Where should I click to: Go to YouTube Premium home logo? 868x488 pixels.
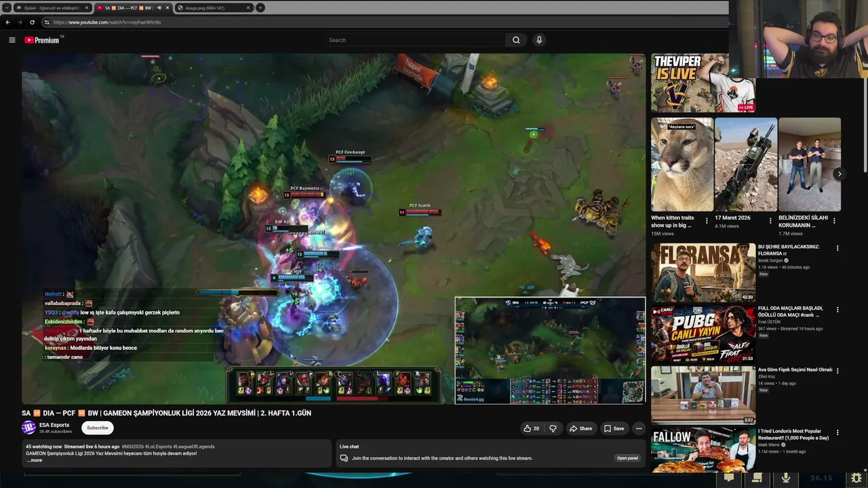[42, 40]
